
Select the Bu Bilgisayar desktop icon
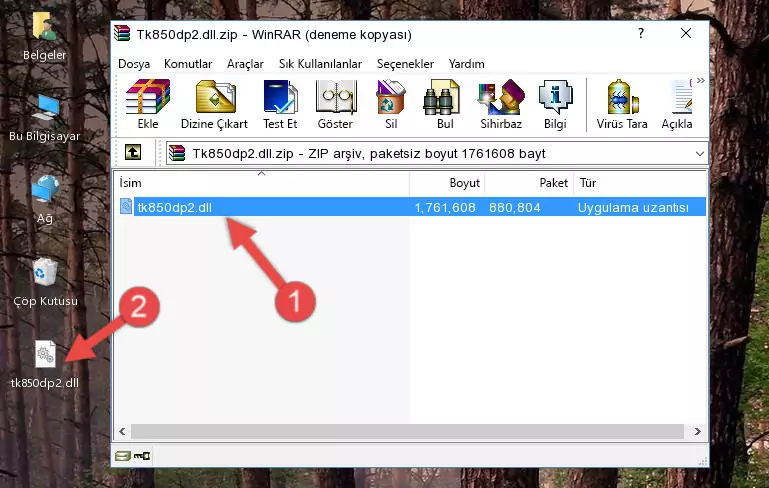click(44, 118)
